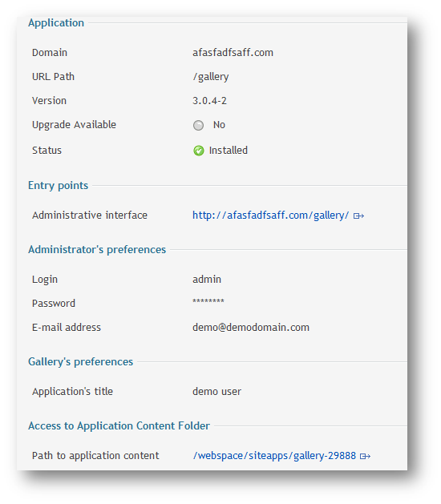This screenshot has height=504, width=441.
Task: Open the /webspace/siteapps/gallery-29888 content path link
Action: point(274,455)
